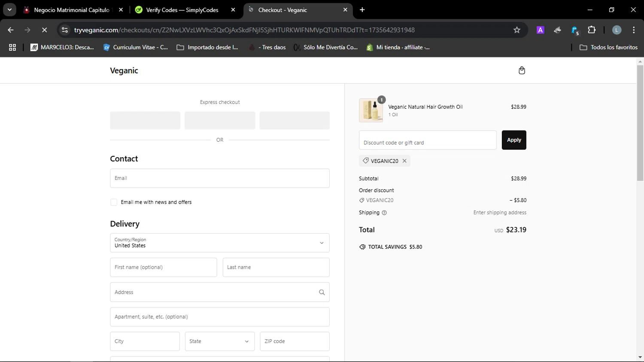Screen dimensions: 644x362
Task: Close the Verify Codes SimplyCodes tab
Action: pyautogui.click(x=233, y=10)
